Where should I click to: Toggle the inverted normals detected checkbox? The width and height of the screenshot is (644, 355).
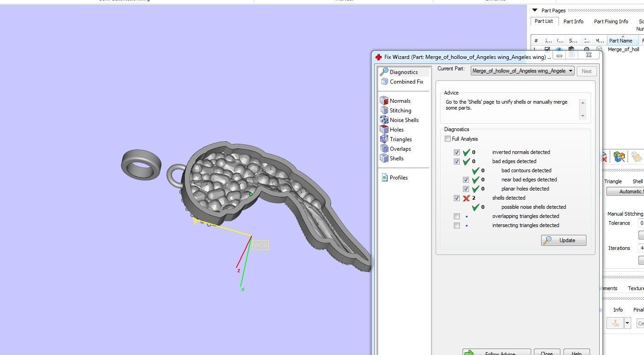457,152
